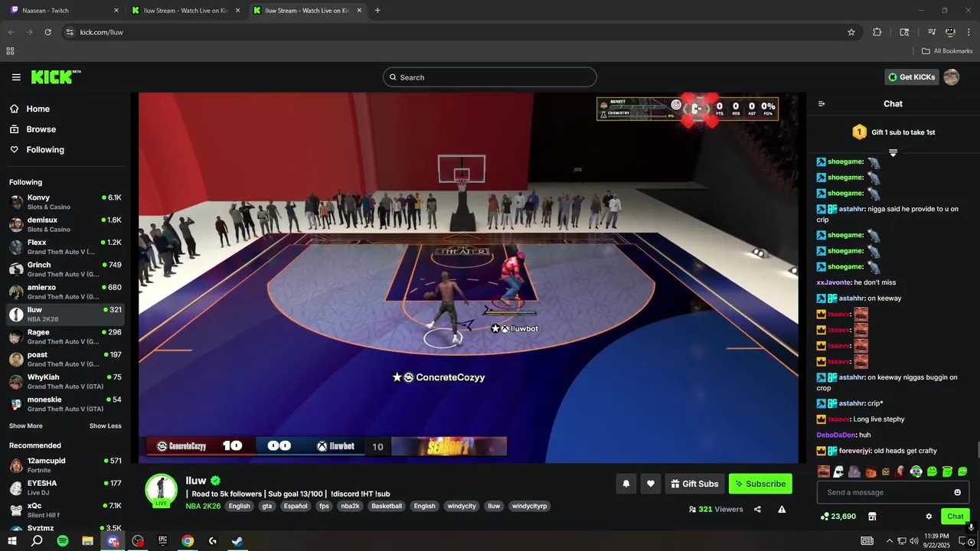Open Chrome extensions puzzle icon

click(877, 32)
